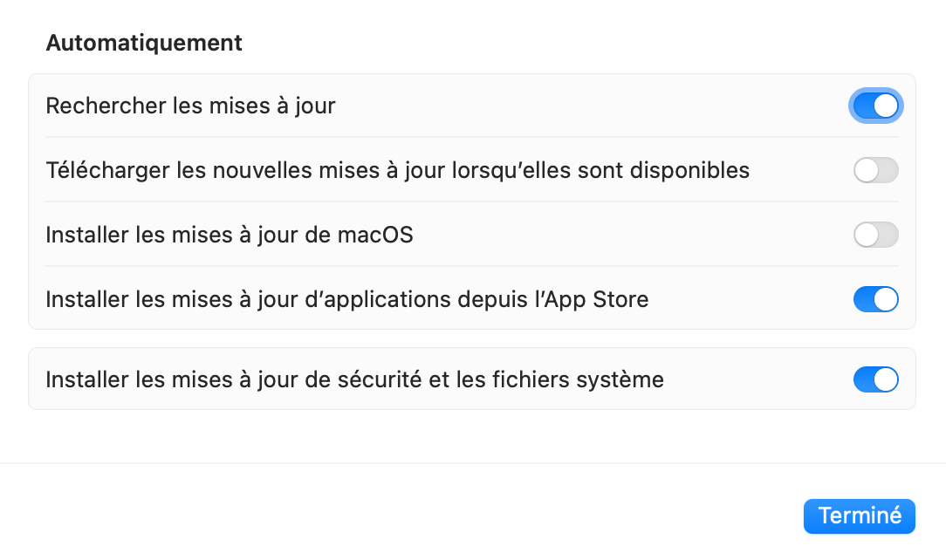Viewport: 946px width, 560px height.
Task: Confirm the settings with Terminé
Action: (x=859, y=516)
